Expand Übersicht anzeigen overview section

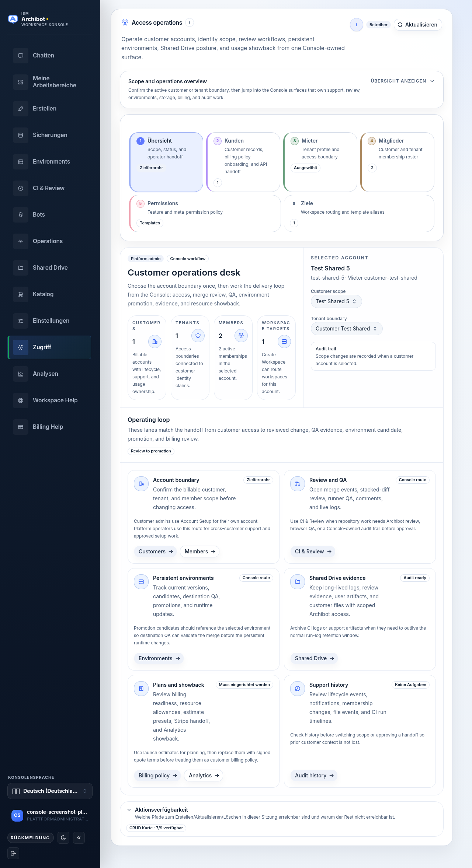402,81
